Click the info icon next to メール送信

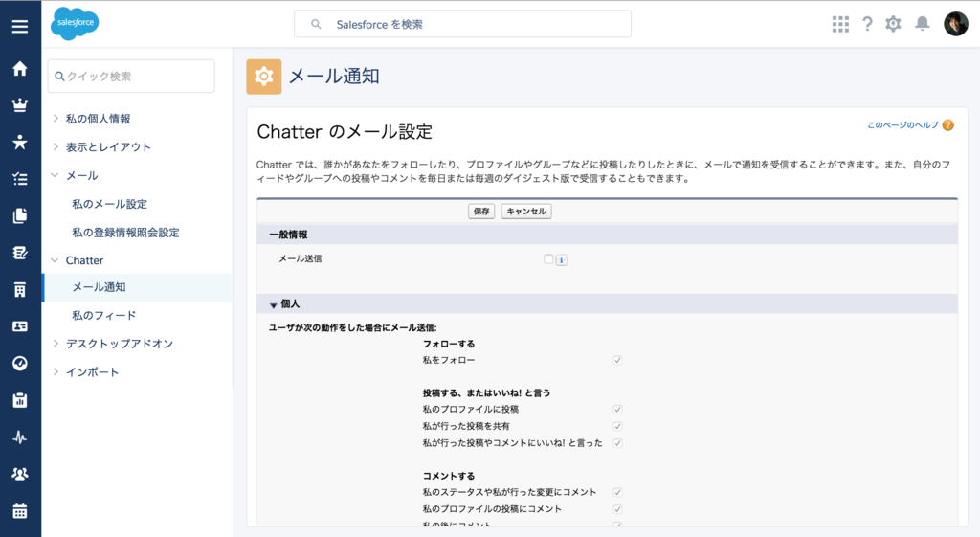pos(561,260)
